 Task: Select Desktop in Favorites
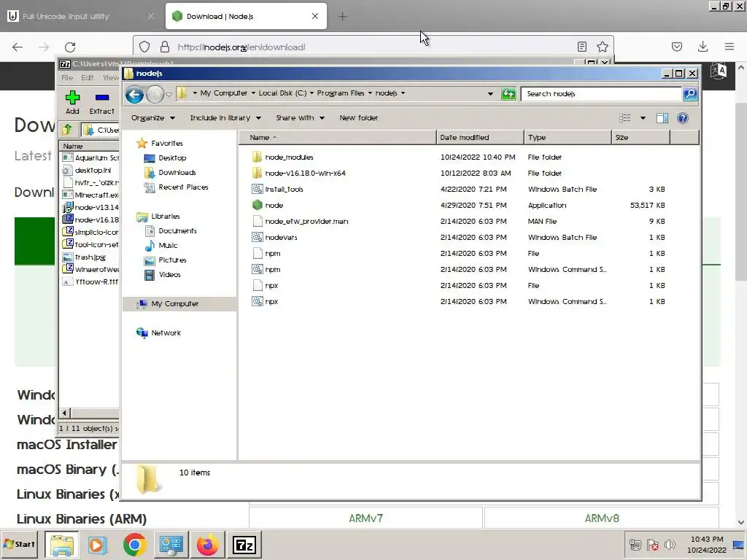point(165,158)
